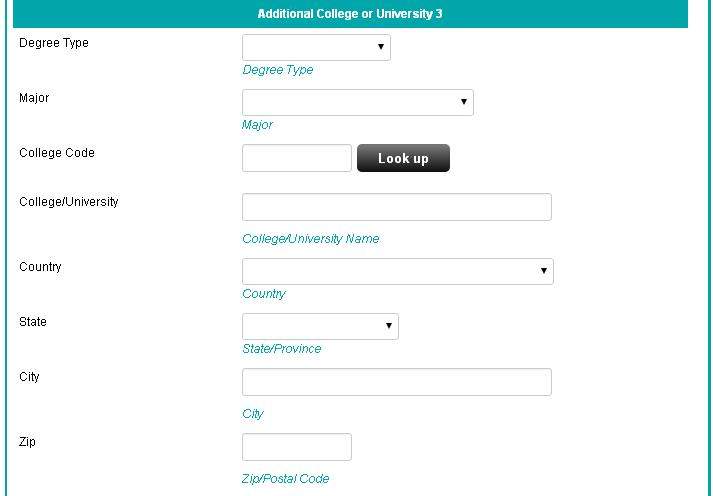Viewport: 713px width, 496px height.
Task: Open the Degree Type dropdown
Action: point(316,47)
